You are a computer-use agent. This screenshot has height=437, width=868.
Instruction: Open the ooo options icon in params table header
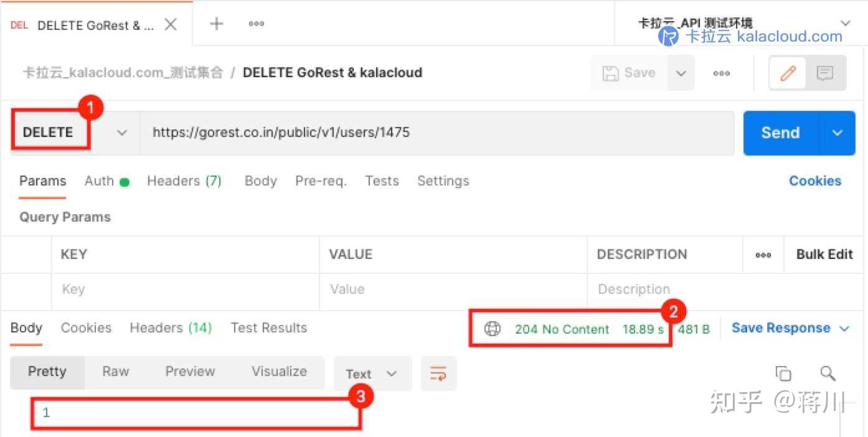click(x=763, y=254)
